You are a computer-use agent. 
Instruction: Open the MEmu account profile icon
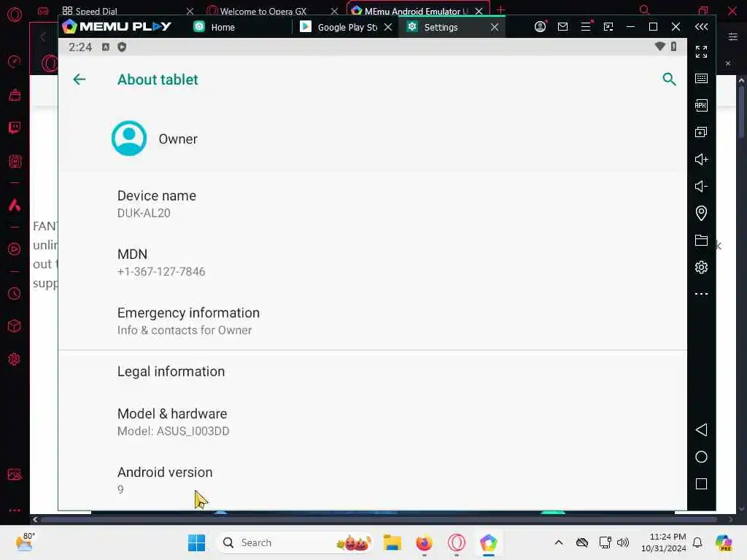[540, 27]
